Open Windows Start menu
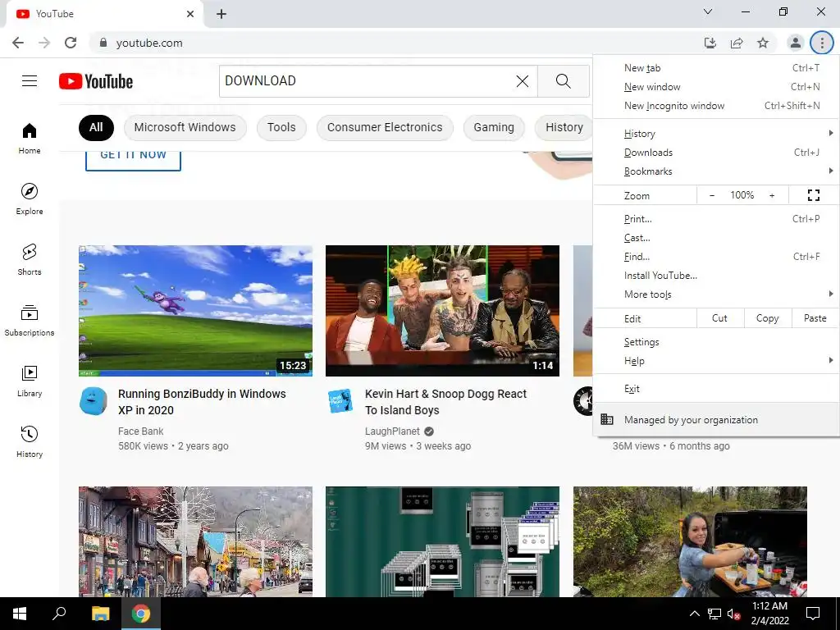The height and width of the screenshot is (630, 840). pyautogui.click(x=20, y=614)
